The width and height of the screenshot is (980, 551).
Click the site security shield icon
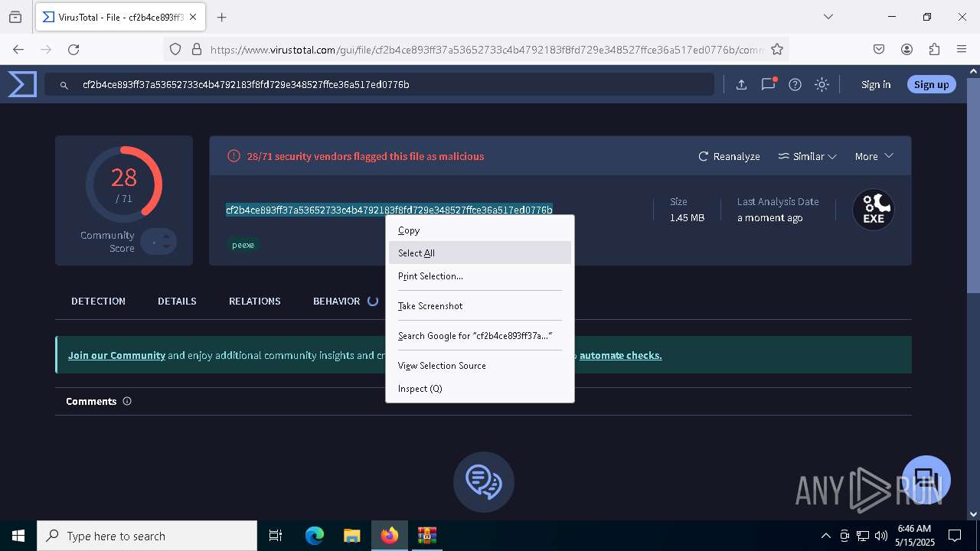point(175,49)
